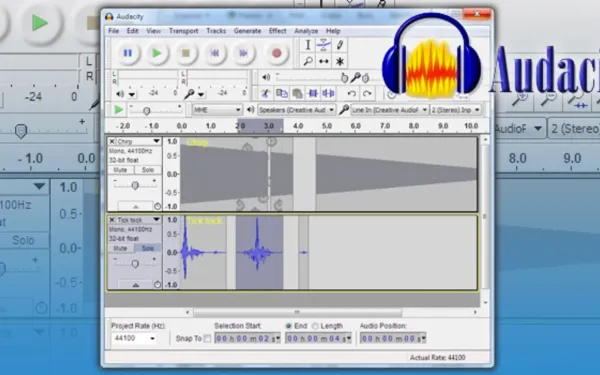Open the Tracks menu
This screenshot has height=375, width=600.
216,31
